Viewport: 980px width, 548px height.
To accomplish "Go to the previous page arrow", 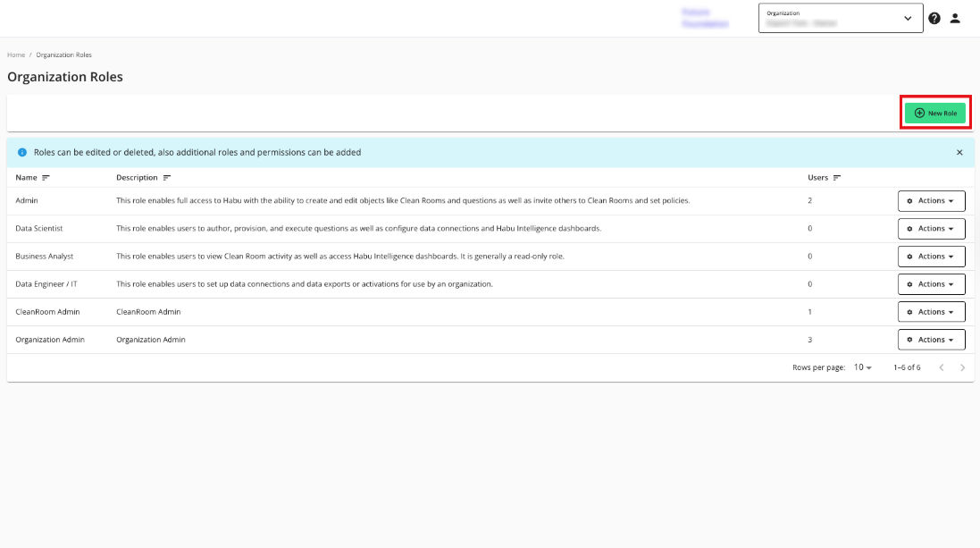I will coord(942,367).
